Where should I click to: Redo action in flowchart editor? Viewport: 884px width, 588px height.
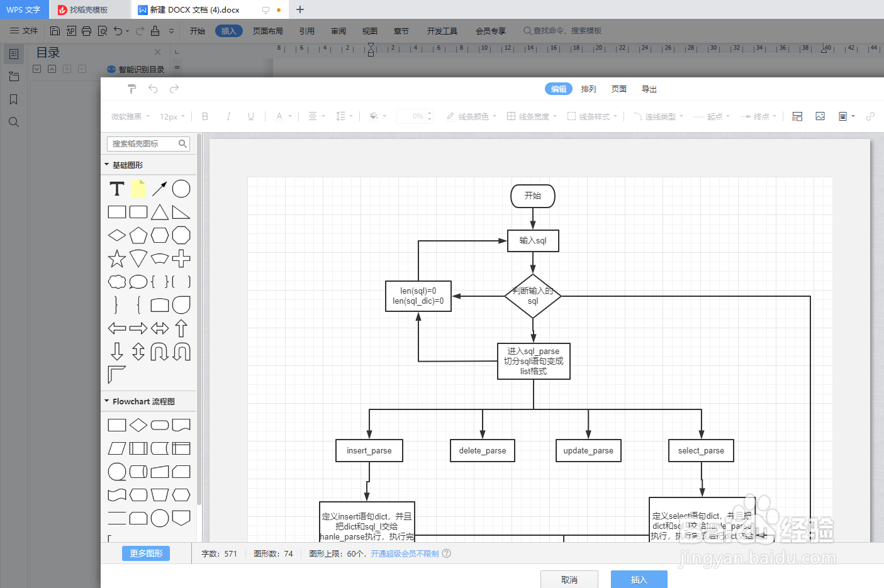point(174,89)
